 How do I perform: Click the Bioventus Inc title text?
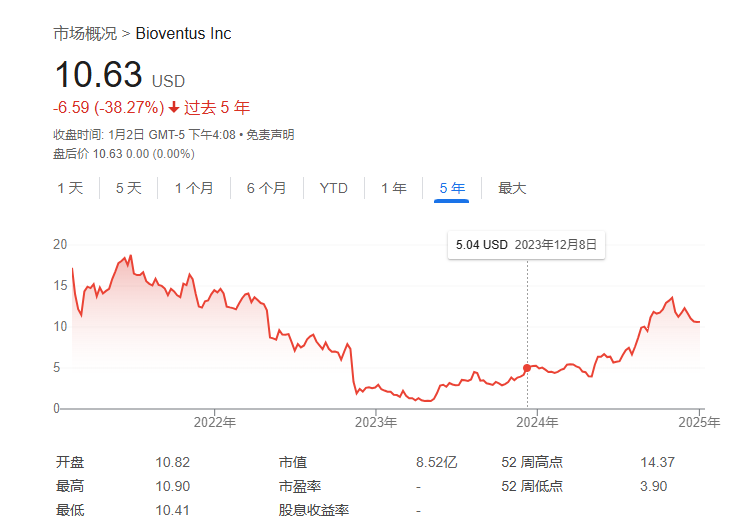point(183,34)
